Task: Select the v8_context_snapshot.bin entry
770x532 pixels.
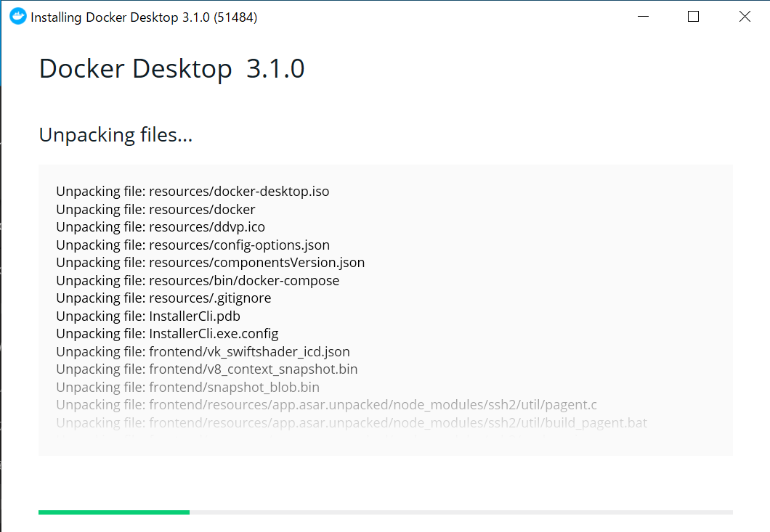Action: click(206, 369)
